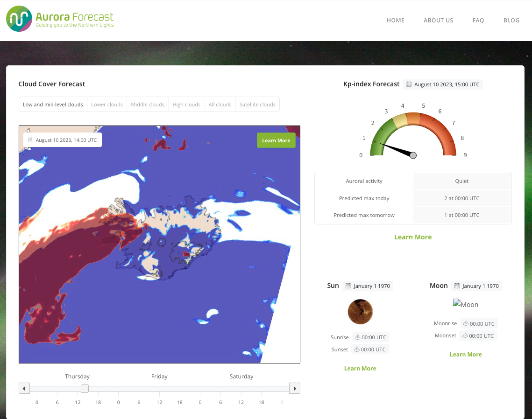This screenshot has width=532, height=419.
Task: Select the Satellite clouds tab
Action: [x=257, y=105]
